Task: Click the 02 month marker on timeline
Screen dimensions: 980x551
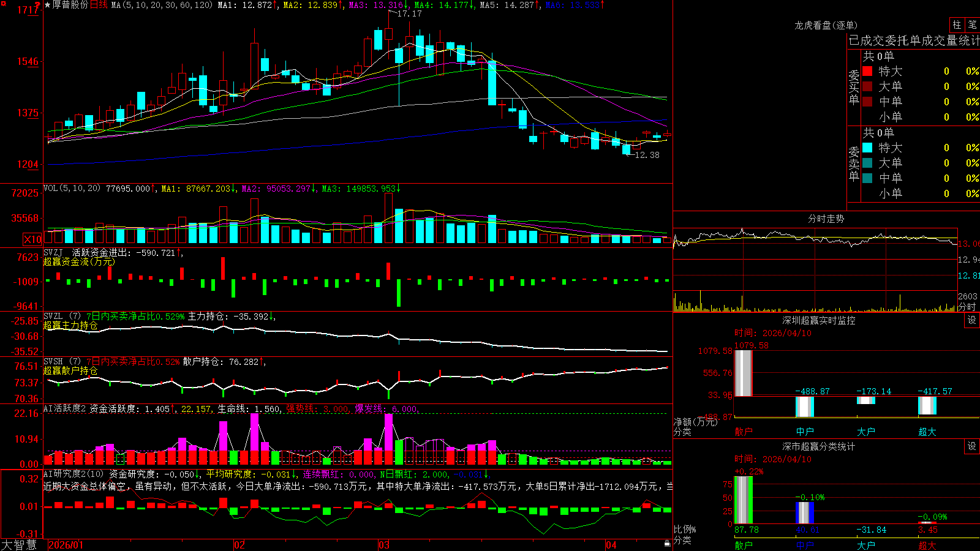Action: (239, 545)
